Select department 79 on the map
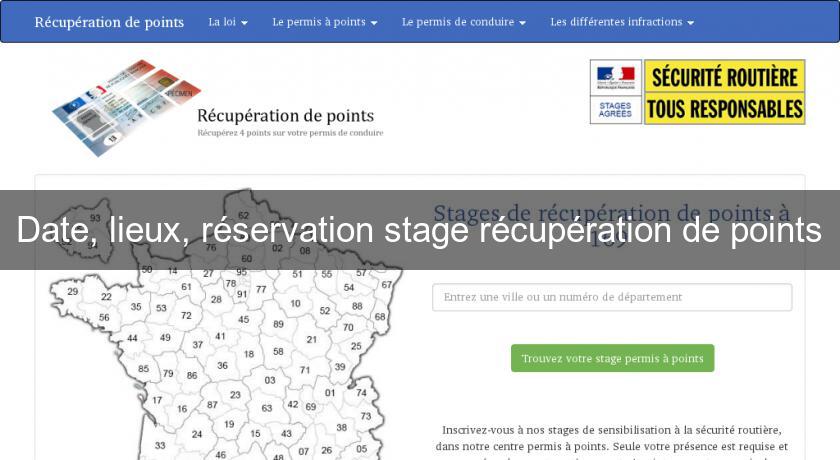Image resolution: width=840 pixels, height=460 pixels. tap(168, 374)
